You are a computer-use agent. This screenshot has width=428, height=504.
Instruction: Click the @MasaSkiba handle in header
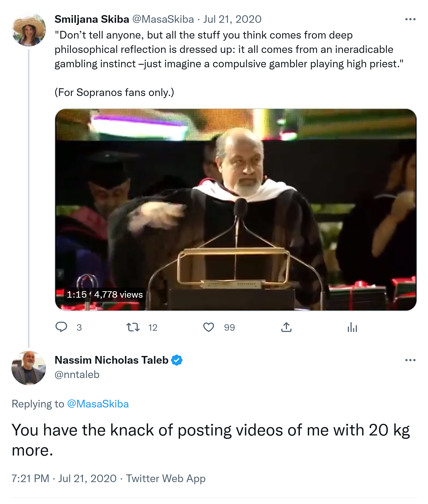pos(163,19)
